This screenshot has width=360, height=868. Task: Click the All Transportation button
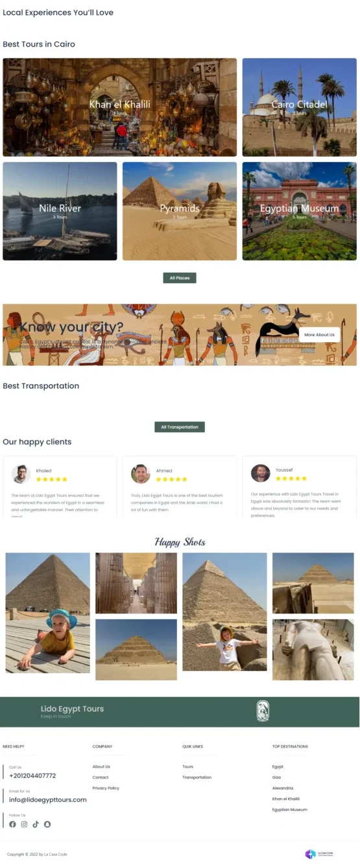click(180, 428)
